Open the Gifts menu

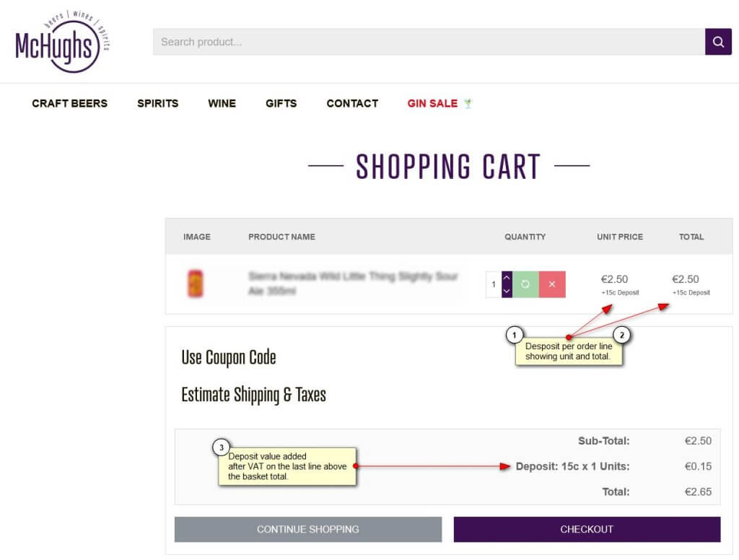coord(281,103)
